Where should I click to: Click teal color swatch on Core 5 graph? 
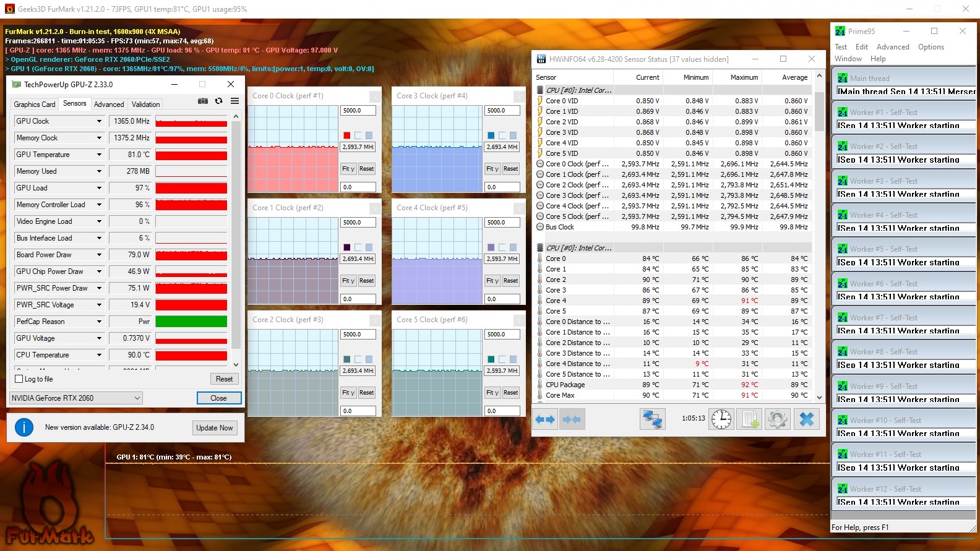tap(491, 359)
